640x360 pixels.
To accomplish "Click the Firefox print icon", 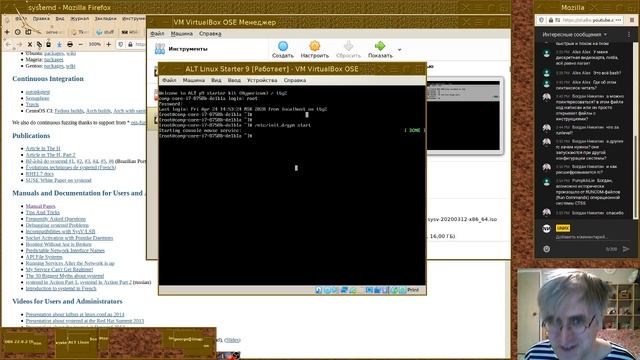I will pos(70,44).
